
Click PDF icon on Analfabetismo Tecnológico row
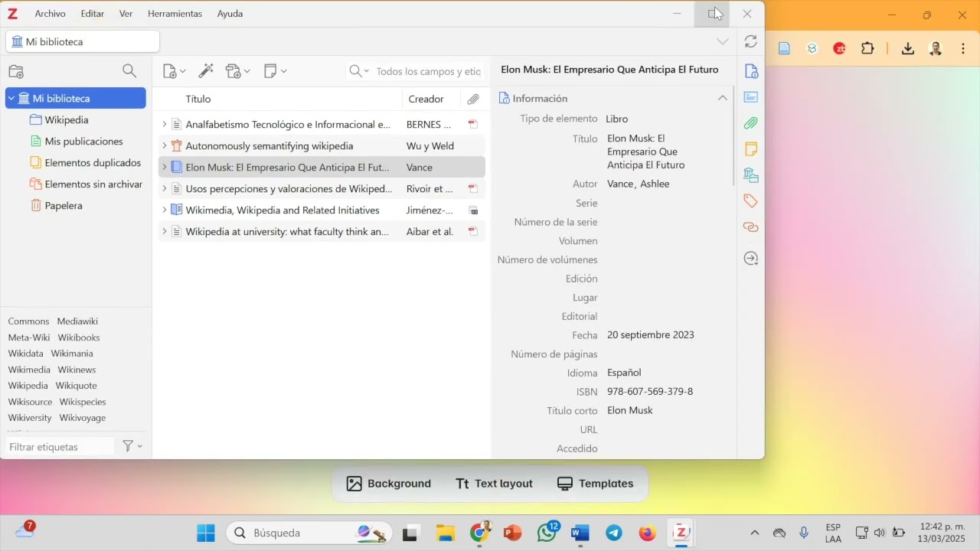pyautogui.click(x=473, y=124)
